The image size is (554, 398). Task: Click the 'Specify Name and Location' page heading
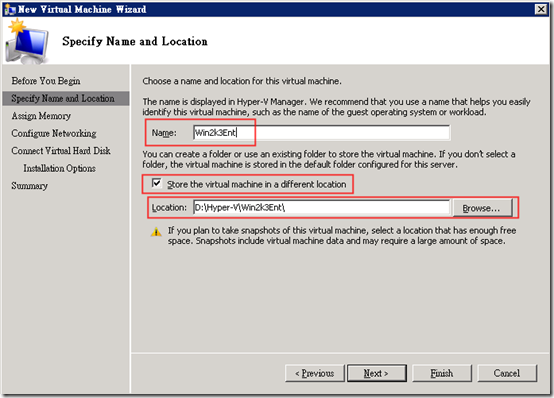(135, 41)
